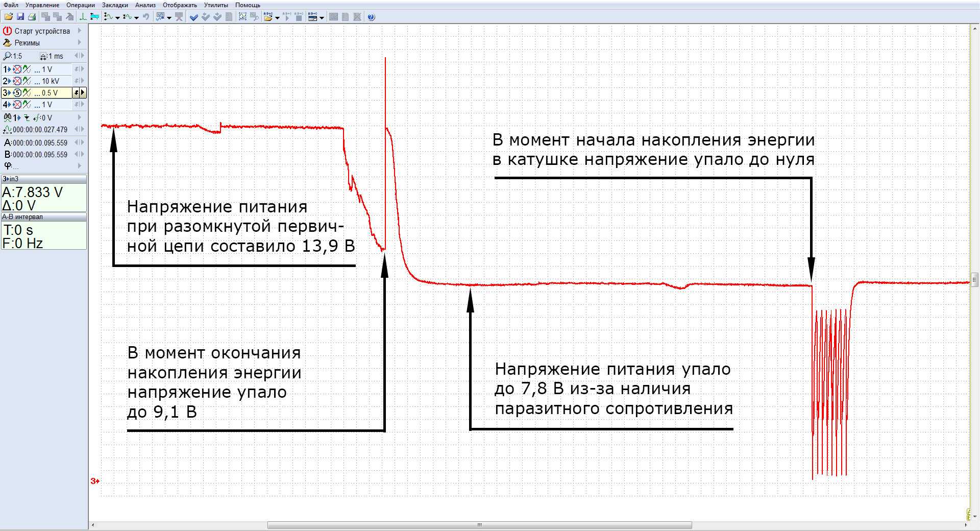
Task: Open dropdown next to horizontal scaling icon
Action: point(136,18)
